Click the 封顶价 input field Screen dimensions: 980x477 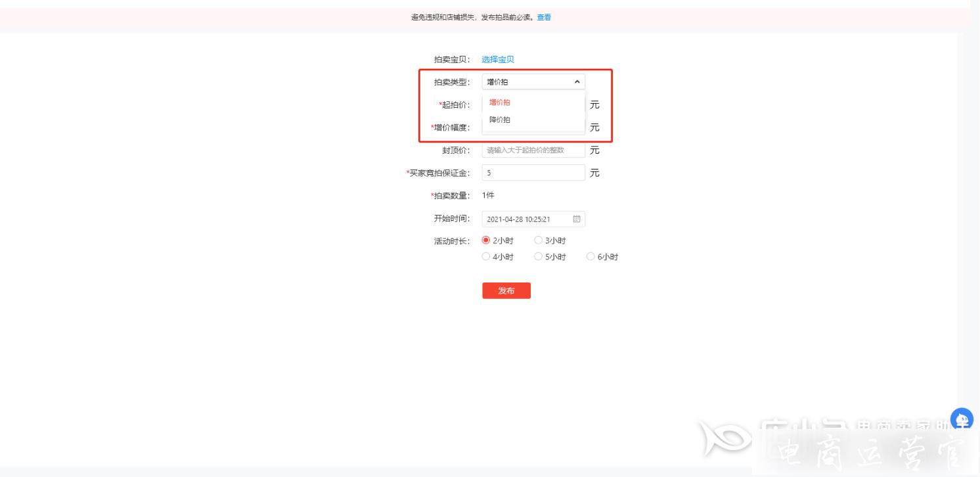533,150
